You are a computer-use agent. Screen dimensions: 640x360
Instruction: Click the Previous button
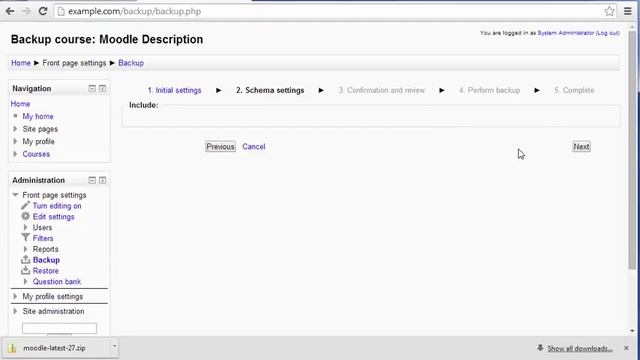(x=220, y=147)
